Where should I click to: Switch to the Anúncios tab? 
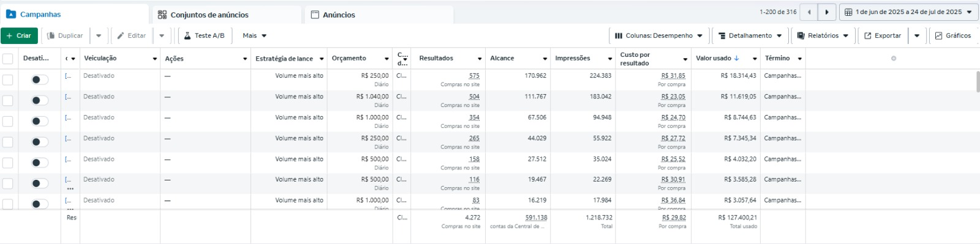pyautogui.click(x=379, y=15)
